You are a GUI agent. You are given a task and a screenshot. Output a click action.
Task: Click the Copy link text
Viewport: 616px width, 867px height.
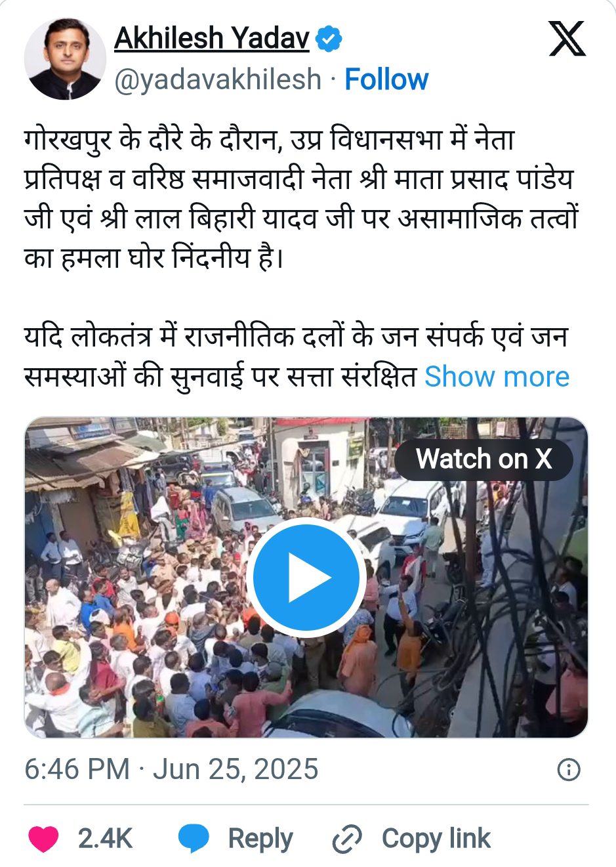pos(436,839)
